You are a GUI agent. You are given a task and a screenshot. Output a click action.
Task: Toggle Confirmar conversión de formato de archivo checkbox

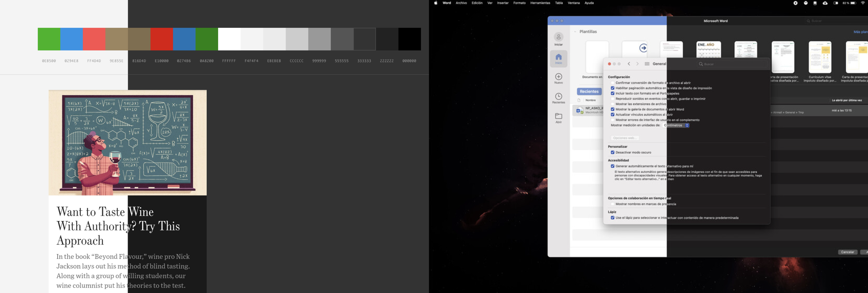point(613,83)
